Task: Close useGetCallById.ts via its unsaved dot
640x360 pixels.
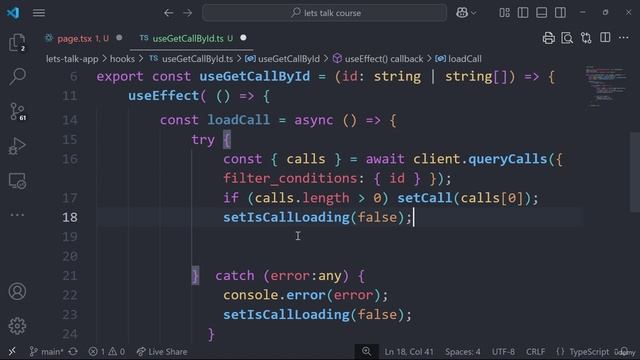Action: [x=243, y=38]
